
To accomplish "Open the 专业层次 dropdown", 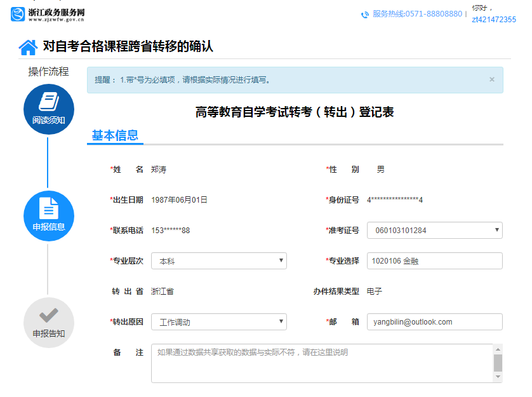I will 218,261.
